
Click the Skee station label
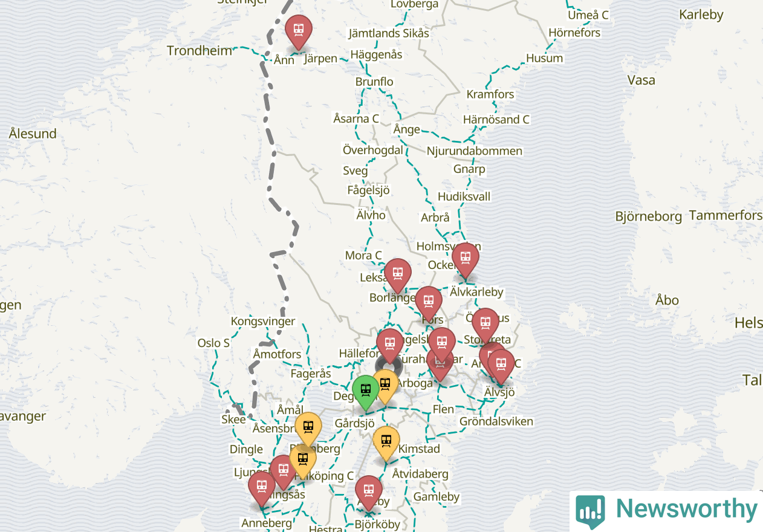click(x=233, y=420)
